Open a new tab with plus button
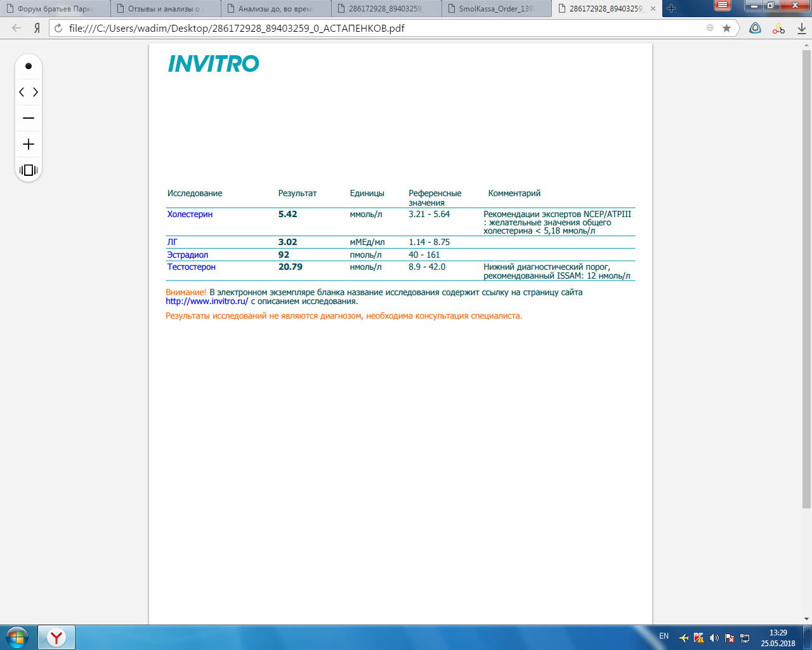Screen dimensions: 812x650 [671, 9]
